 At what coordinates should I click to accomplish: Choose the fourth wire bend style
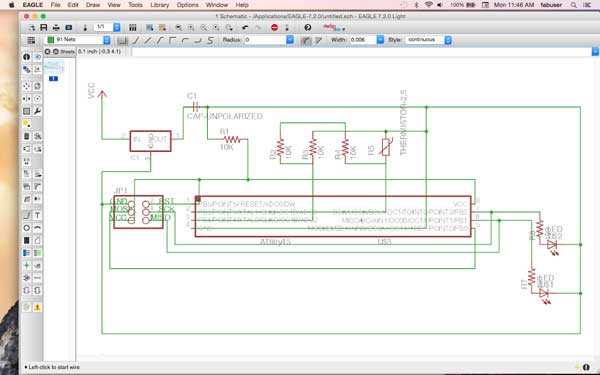160,40
